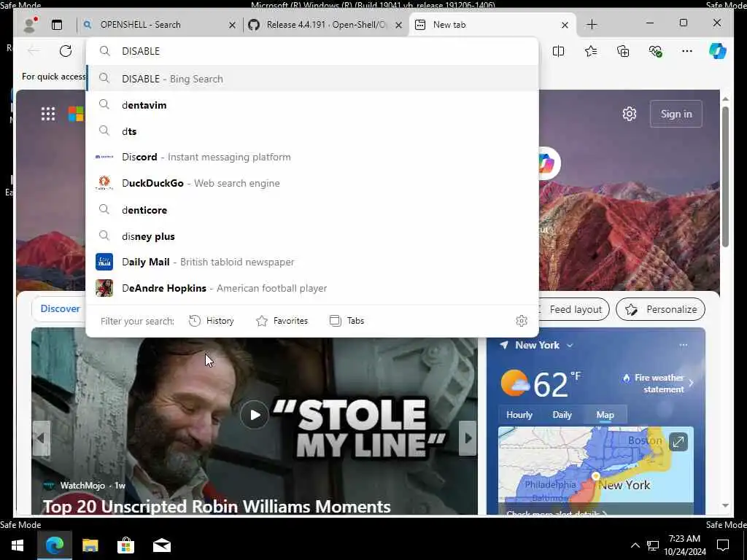The image size is (747, 560).
Task: Choose the disney plus suggestion
Action: 312,236
